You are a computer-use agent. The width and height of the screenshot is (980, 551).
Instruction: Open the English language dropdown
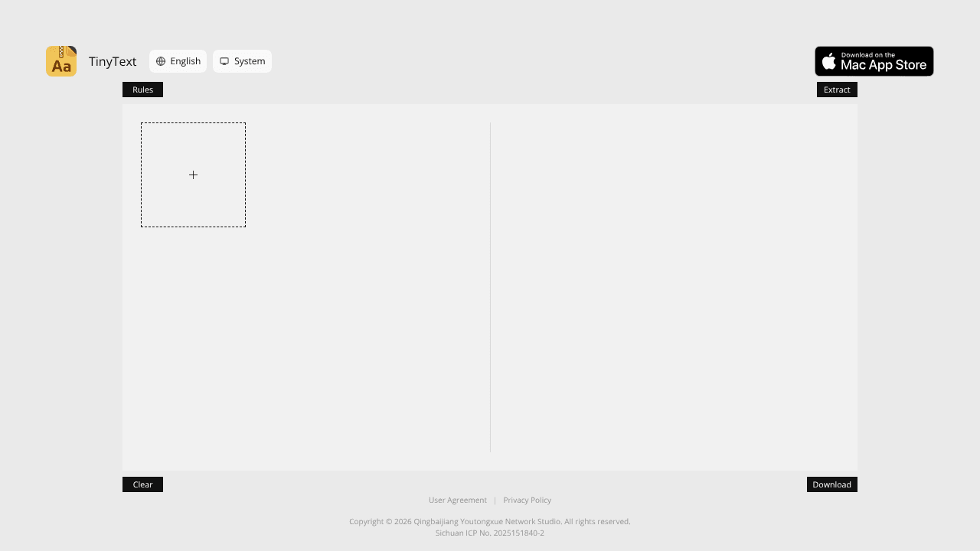pyautogui.click(x=178, y=61)
